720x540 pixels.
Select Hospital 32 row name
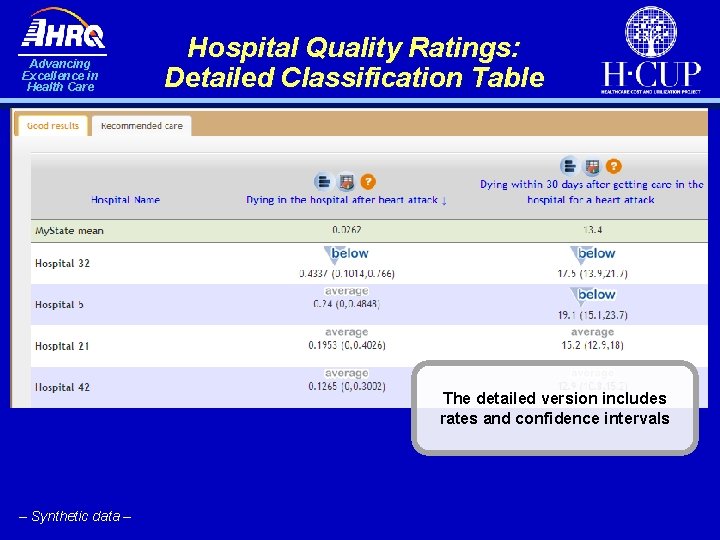[x=62, y=263]
